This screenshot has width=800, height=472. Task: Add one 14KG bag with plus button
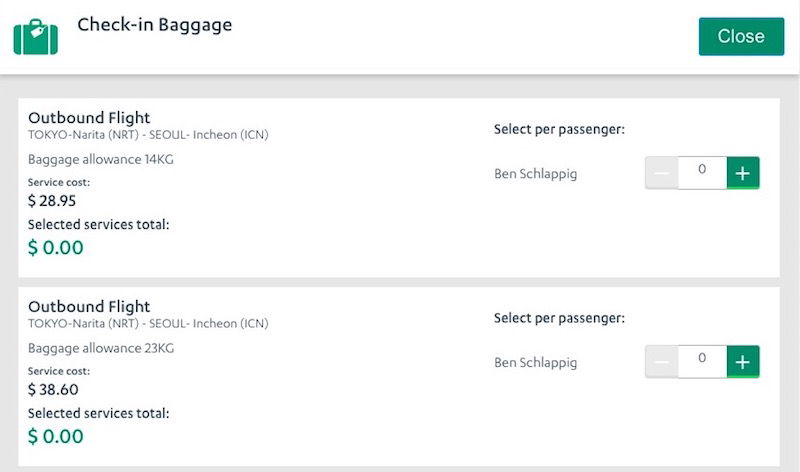coord(743,173)
